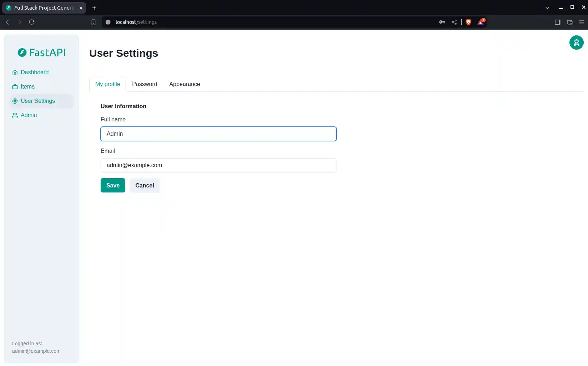
Task: Switch to the Password tab
Action: point(145,84)
